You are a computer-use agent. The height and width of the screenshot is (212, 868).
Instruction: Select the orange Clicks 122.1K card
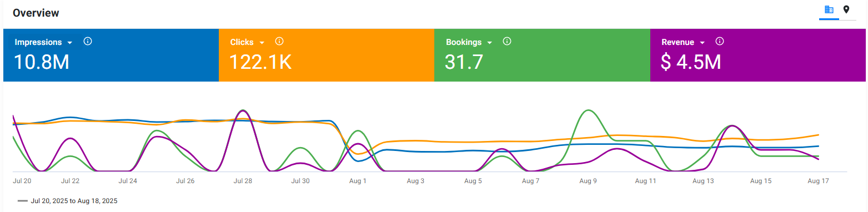[326, 55]
